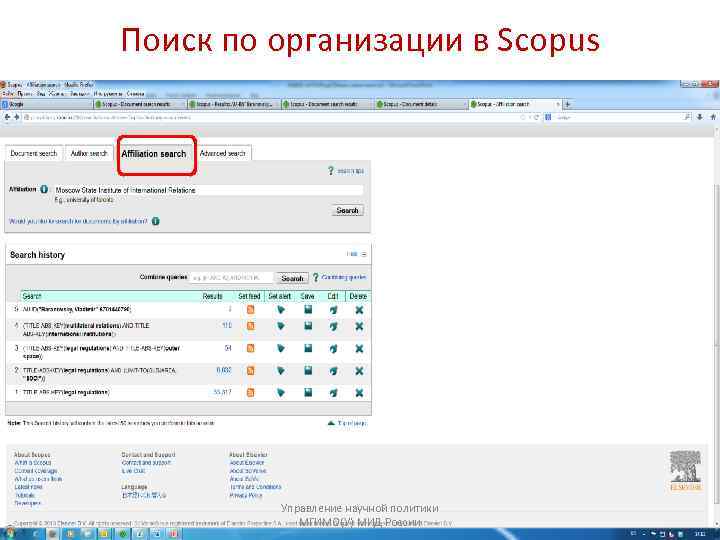The height and width of the screenshot is (540, 720).
Task: Edit search 5 query
Action: [x=334, y=310]
